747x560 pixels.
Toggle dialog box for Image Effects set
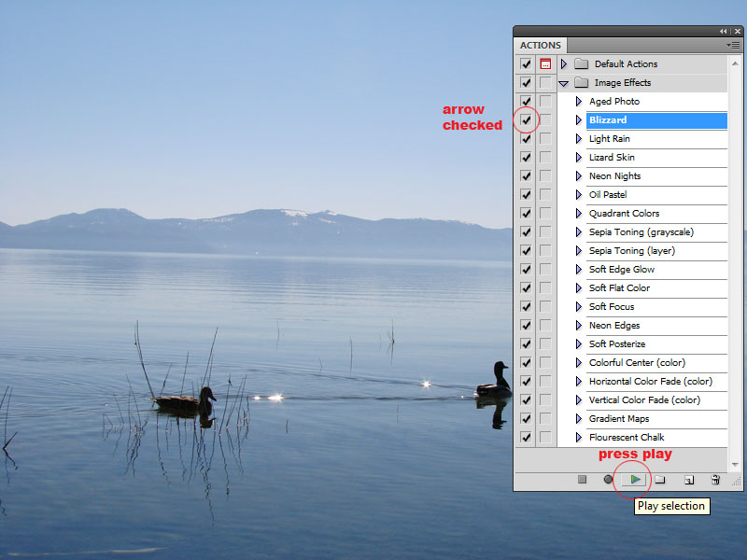tap(545, 82)
